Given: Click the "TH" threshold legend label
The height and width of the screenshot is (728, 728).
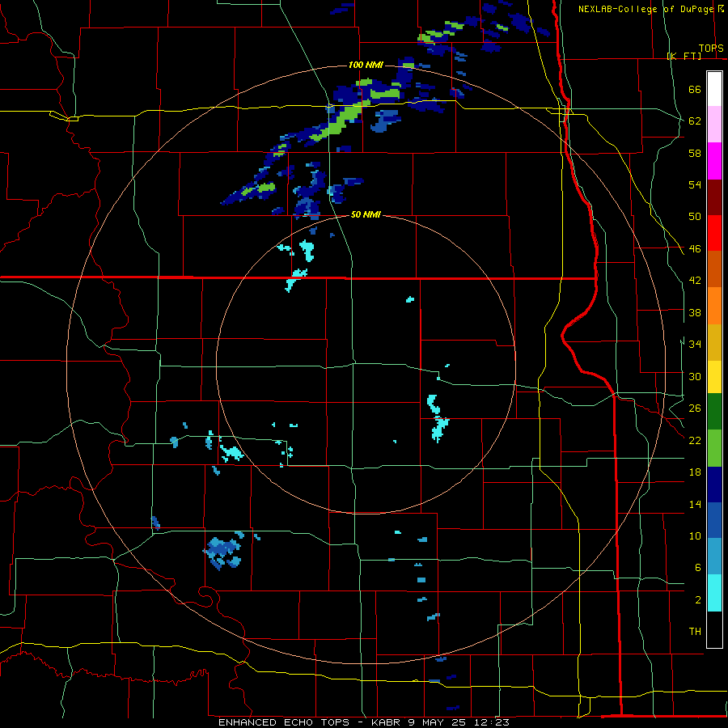Looking at the screenshot, I should point(695,632).
